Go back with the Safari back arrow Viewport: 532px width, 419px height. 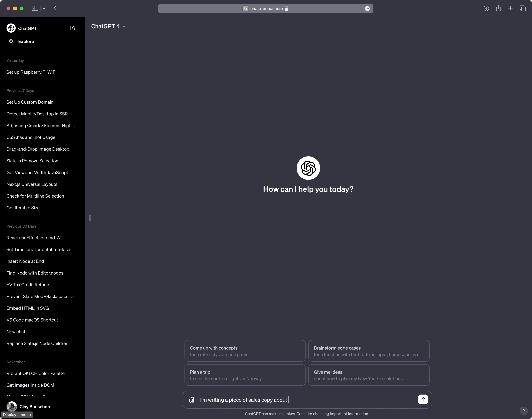coord(55,8)
